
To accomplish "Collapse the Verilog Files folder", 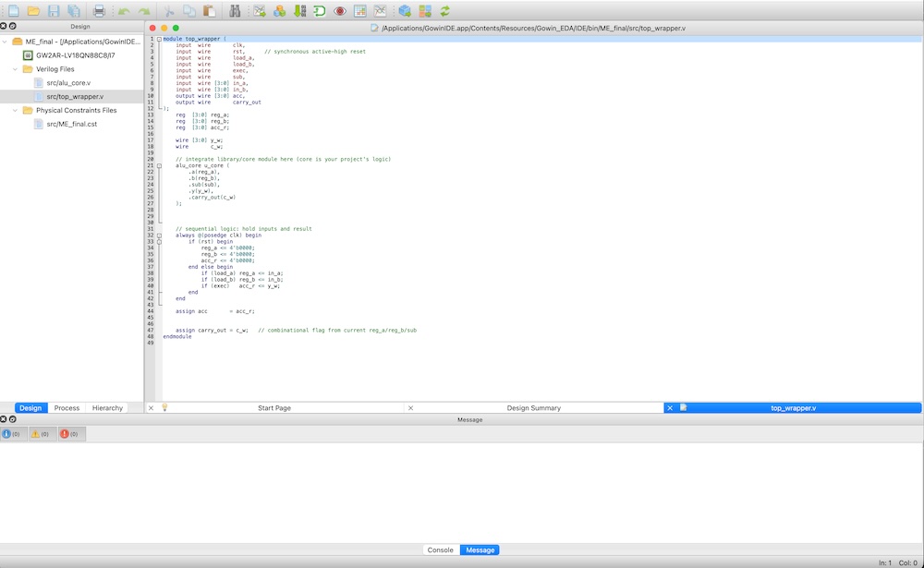I will 16,69.
